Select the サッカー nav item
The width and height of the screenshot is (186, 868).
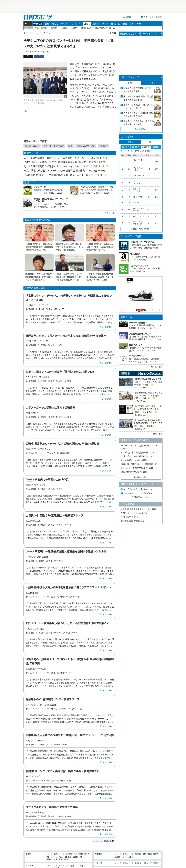(x=65, y=24)
